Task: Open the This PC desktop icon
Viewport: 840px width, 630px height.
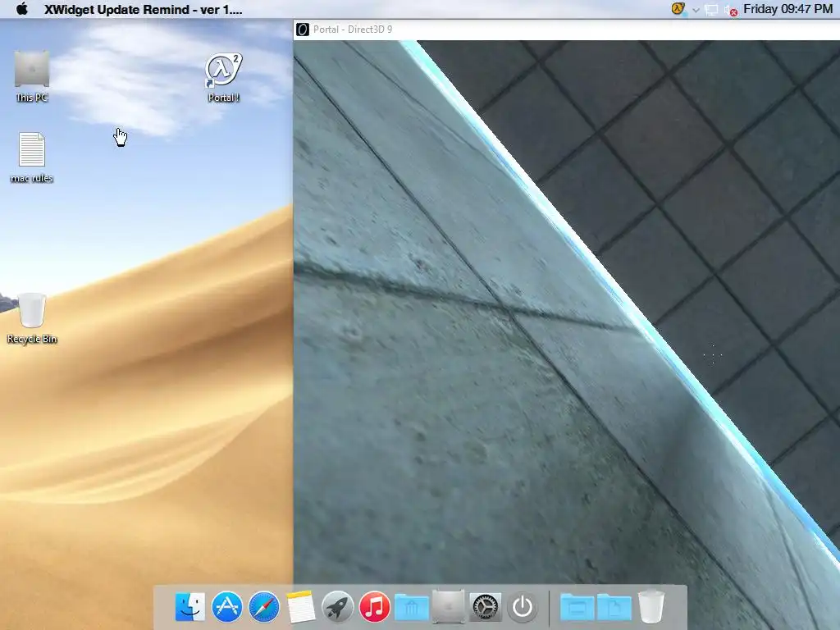Action: click(x=32, y=76)
